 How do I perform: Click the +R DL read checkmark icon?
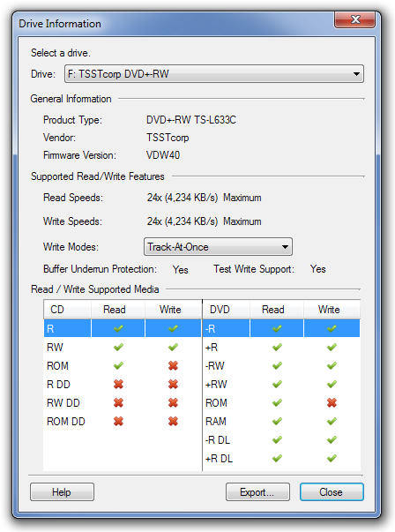point(277,459)
